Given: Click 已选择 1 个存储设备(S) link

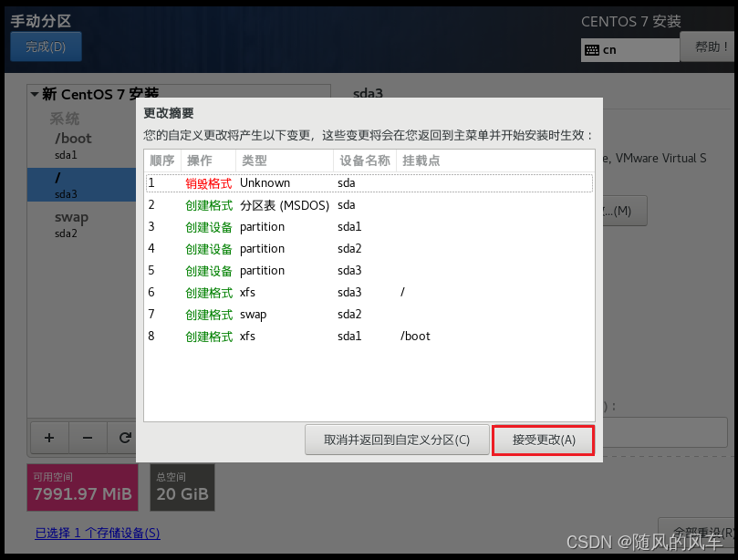Looking at the screenshot, I should tap(98, 534).
